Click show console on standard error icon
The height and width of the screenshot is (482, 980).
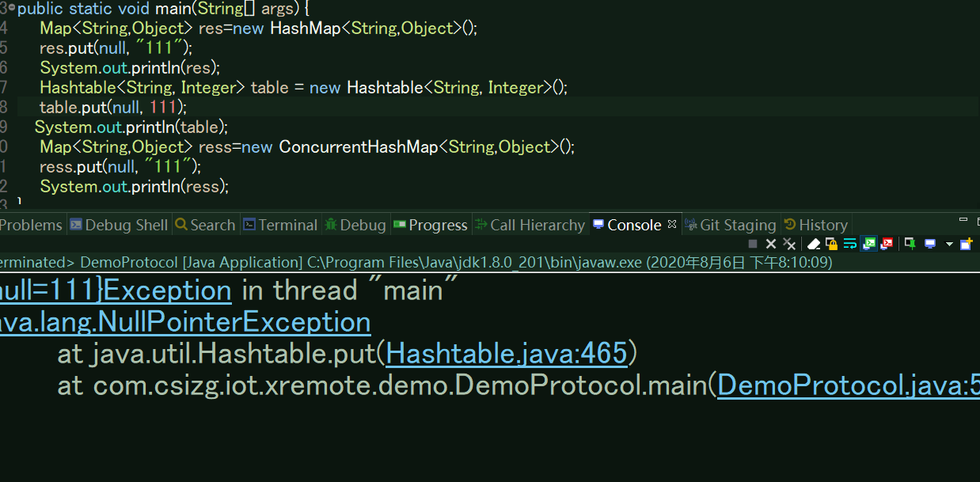point(887,244)
